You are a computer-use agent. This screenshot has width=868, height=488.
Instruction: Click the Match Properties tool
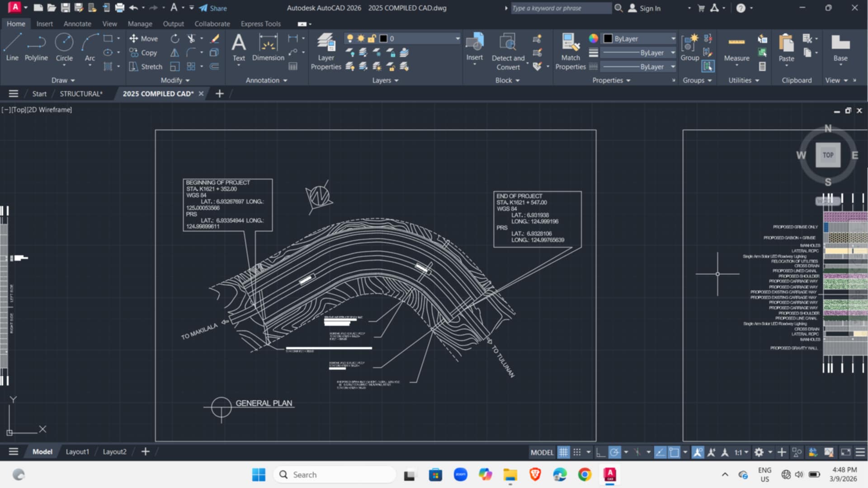(x=570, y=52)
